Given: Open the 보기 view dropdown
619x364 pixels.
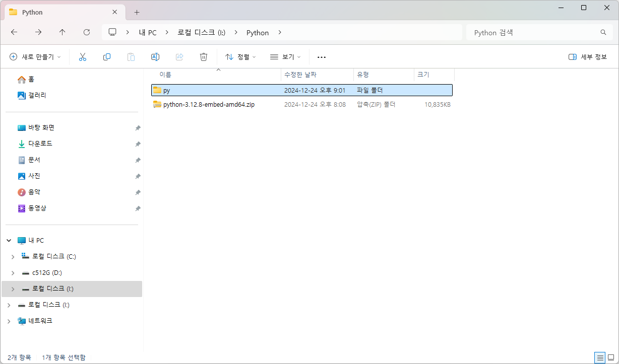Looking at the screenshot, I should [x=285, y=57].
